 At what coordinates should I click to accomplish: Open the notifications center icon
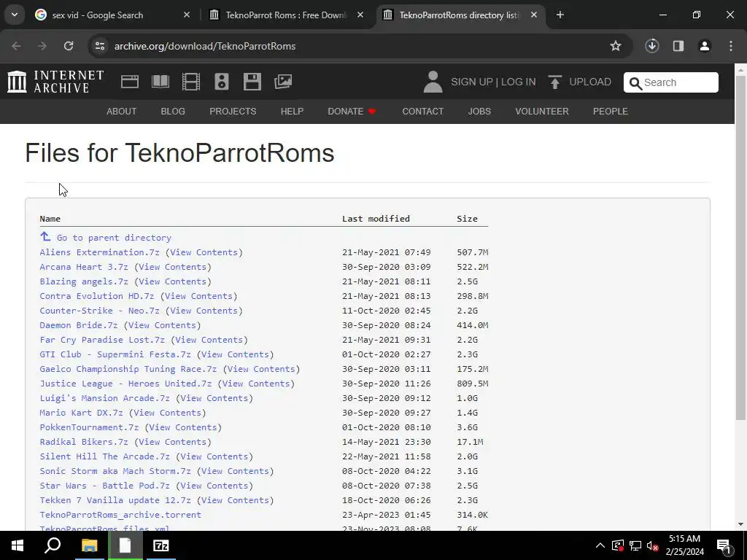[x=724, y=545]
